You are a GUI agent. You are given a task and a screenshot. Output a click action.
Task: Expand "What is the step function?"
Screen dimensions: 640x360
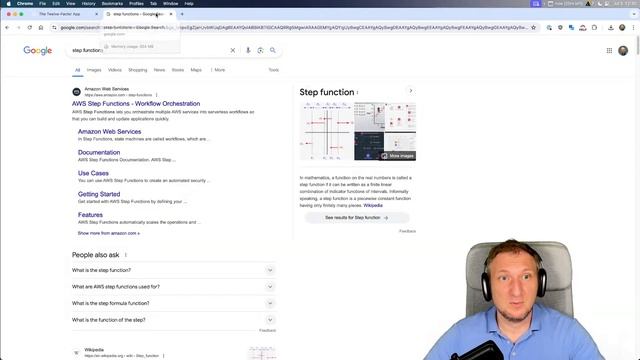174,270
